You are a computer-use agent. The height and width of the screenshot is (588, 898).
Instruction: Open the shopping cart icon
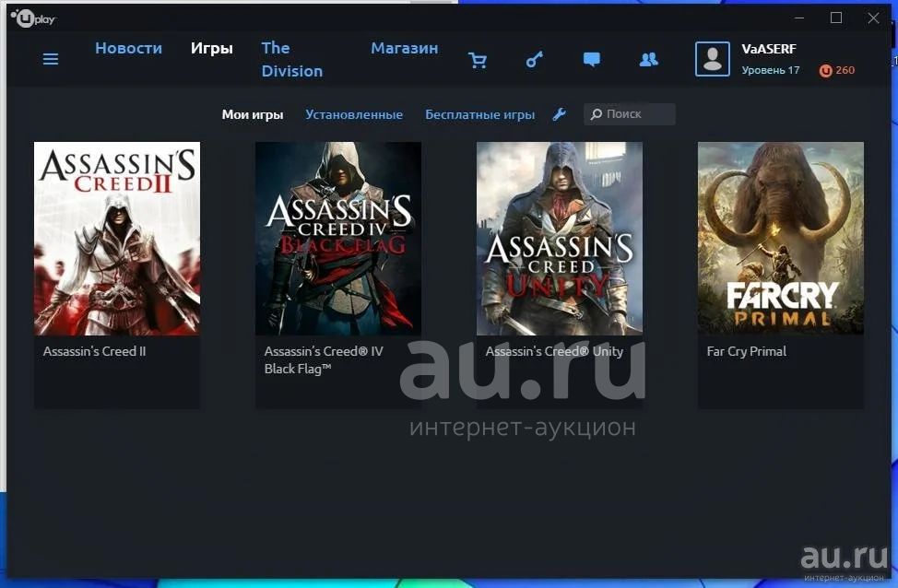coord(477,60)
